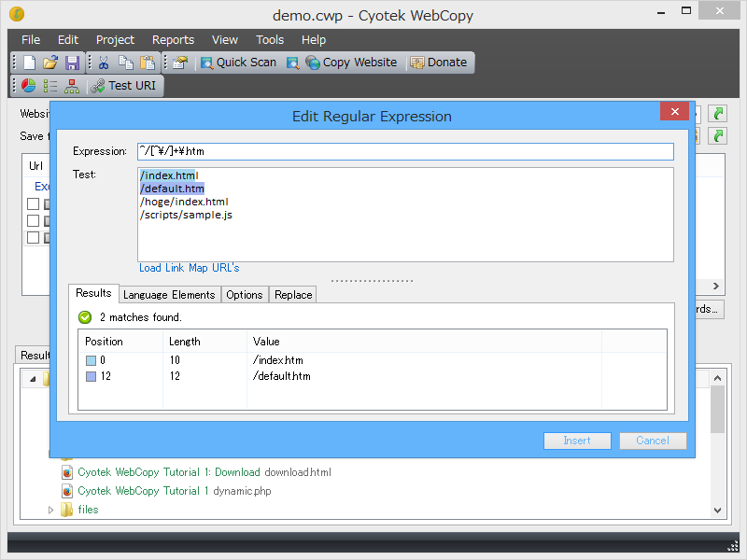Click the Cancel button in dialog
The width and height of the screenshot is (747, 560).
pyautogui.click(x=653, y=441)
